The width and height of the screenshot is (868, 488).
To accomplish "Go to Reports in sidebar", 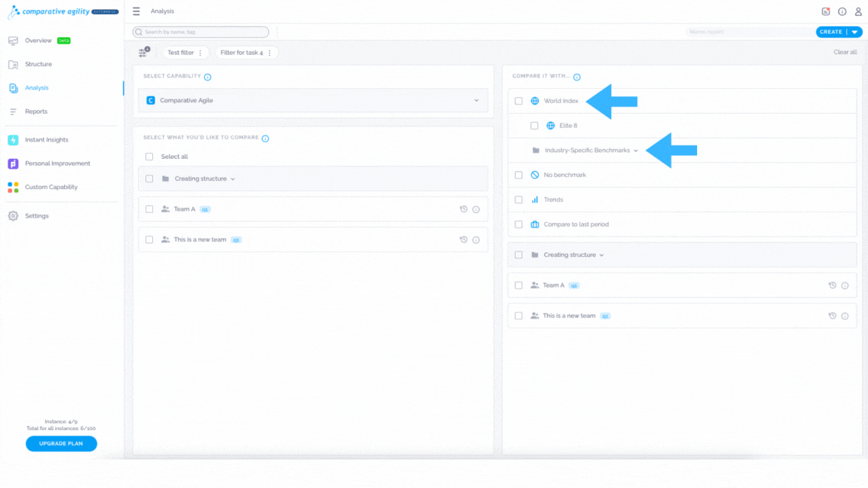I will pos(36,111).
